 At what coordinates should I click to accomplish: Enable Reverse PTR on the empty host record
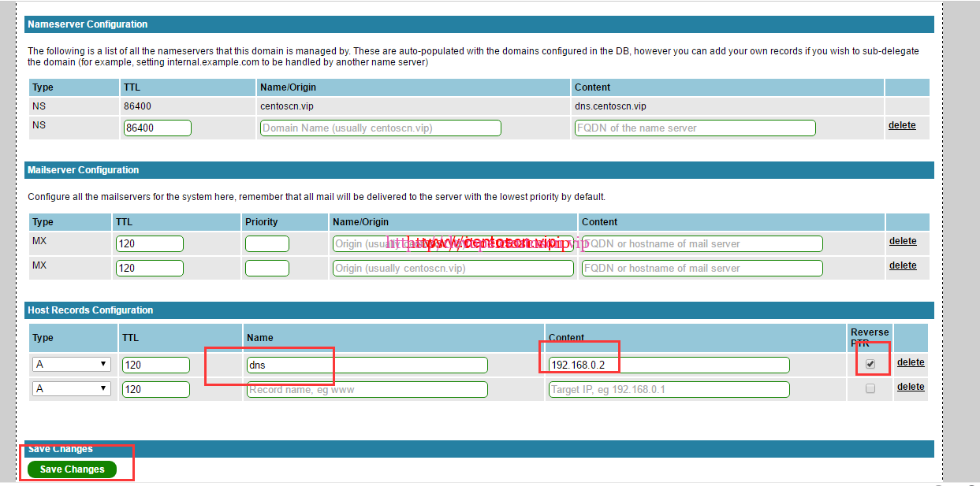click(870, 388)
